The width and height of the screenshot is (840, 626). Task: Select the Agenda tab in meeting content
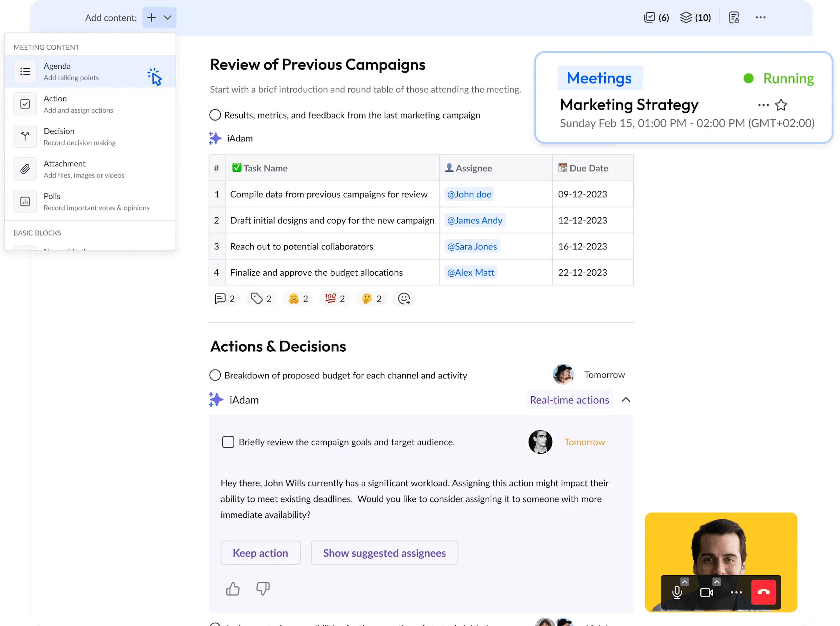click(91, 71)
